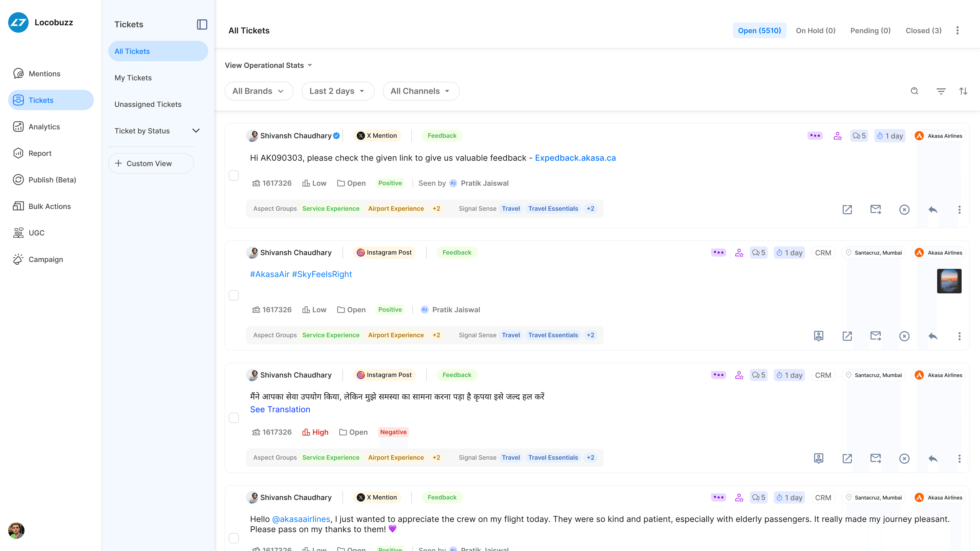The height and width of the screenshot is (551, 980).
Task: Click user profile icon on Hindi ticket
Action: [819, 459]
